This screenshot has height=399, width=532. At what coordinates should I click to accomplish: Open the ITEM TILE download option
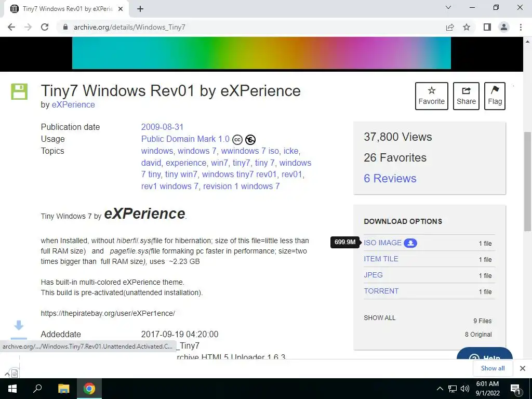(x=381, y=259)
